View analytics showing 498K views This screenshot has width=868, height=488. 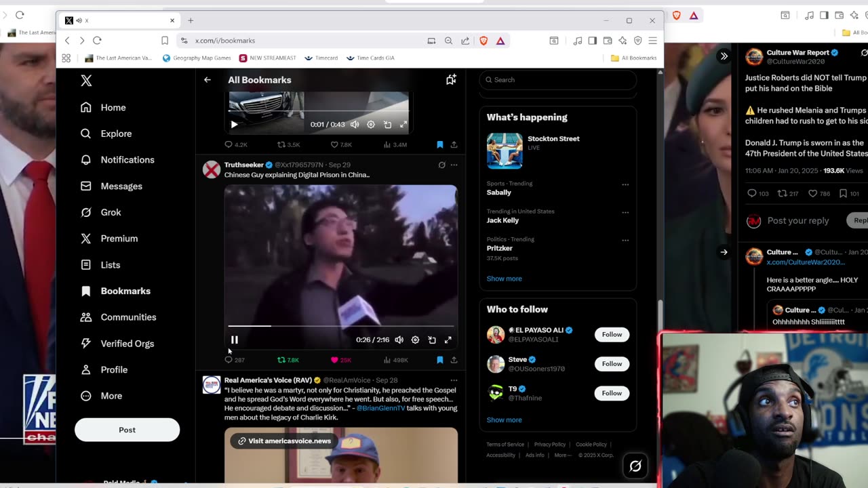point(395,360)
